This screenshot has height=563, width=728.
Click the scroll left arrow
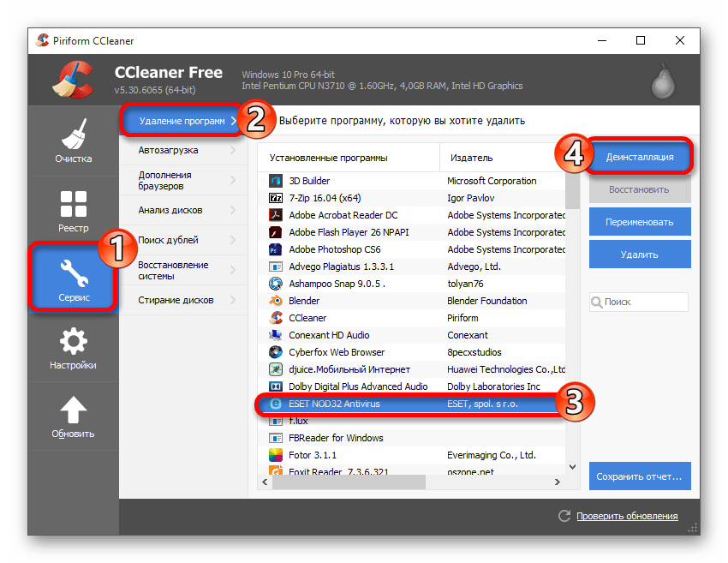(x=265, y=482)
